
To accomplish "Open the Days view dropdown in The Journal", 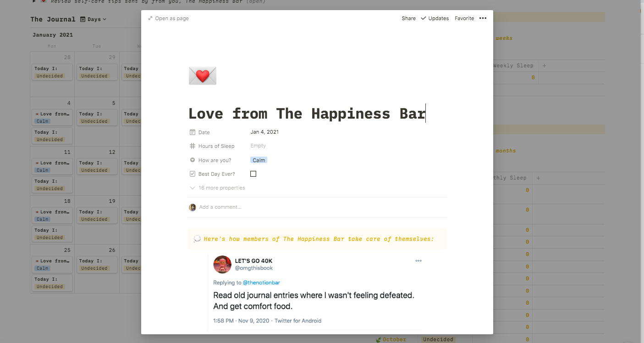I will 93,19.
